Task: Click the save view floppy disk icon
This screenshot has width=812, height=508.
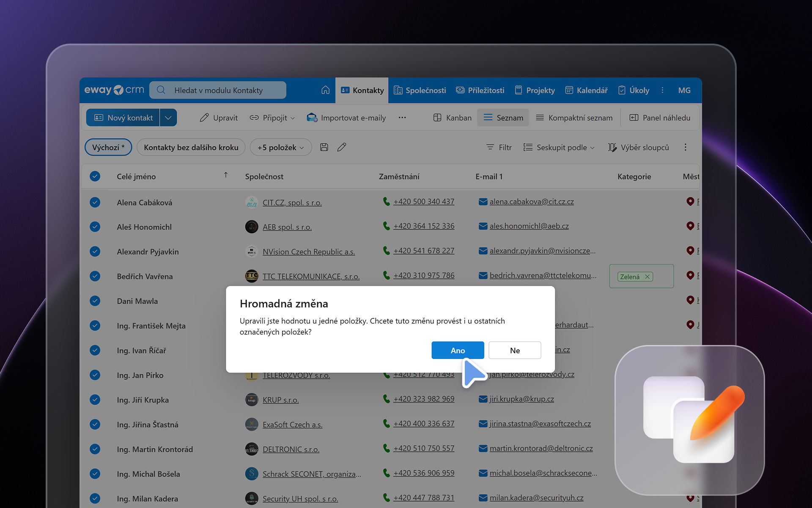Action: click(x=324, y=147)
